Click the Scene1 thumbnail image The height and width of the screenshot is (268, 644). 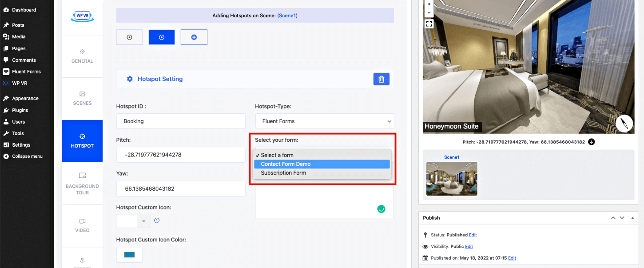pos(452,179)
